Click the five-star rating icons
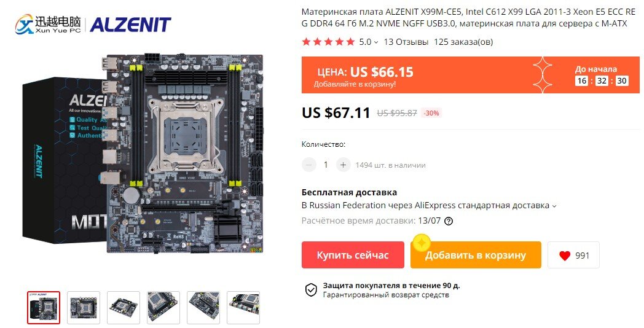Image resolution: width=644 pixels, height=328 pixels. [328, 42]
